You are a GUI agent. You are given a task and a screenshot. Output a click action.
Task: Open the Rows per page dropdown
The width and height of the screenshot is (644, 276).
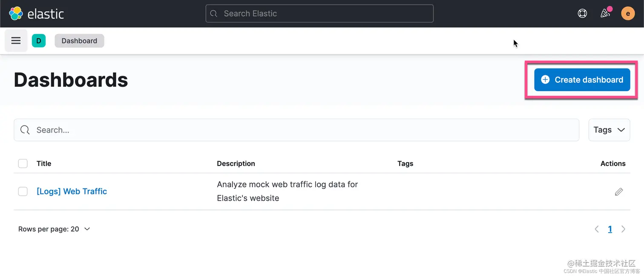tap(55, 229)
